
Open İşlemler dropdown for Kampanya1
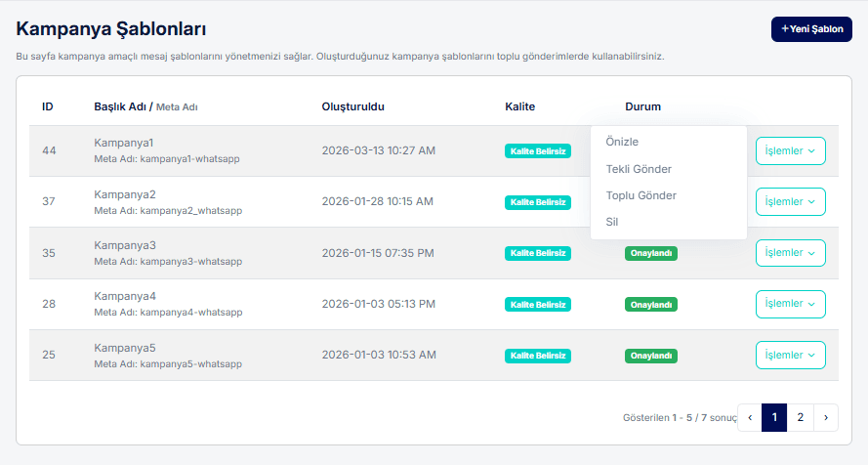click(790, 150)
